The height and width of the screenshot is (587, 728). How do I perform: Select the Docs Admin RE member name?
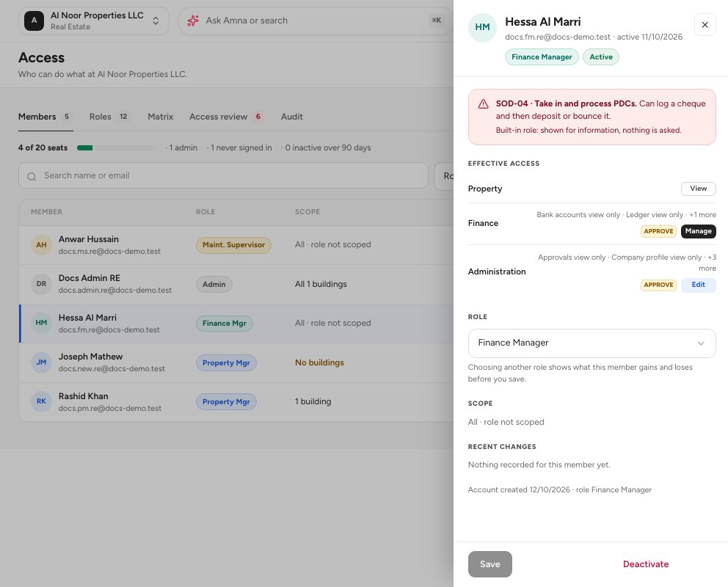pyautogui.click(x=89, y=278)
